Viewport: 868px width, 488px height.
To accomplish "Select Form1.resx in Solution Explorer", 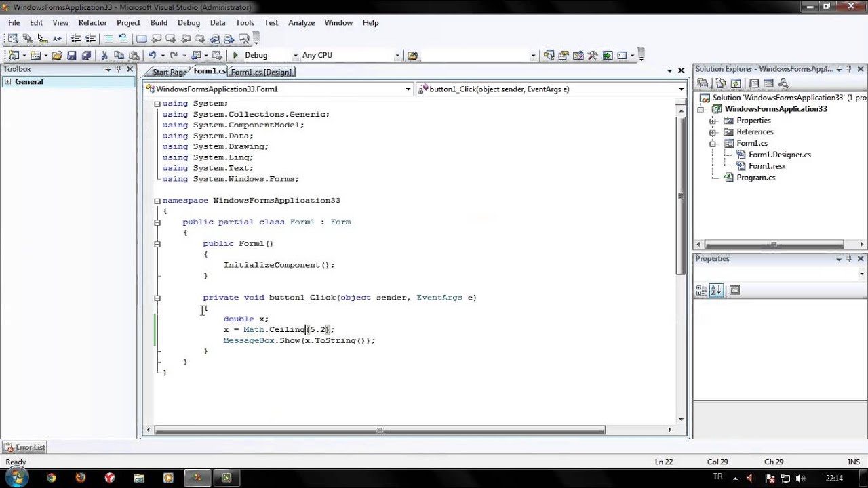I will [x=766, y=166].
